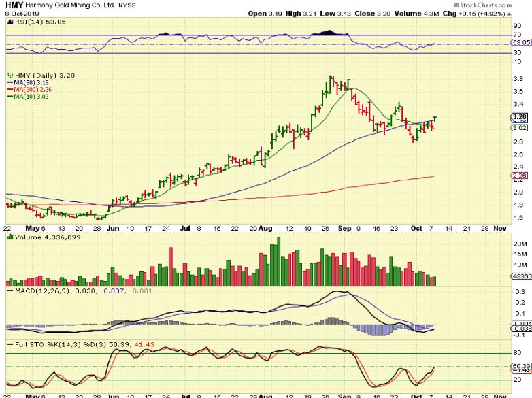Select the 3.20 current price label on the axis
This screenshot has width=532, height=398.
[x=519, y=118]
